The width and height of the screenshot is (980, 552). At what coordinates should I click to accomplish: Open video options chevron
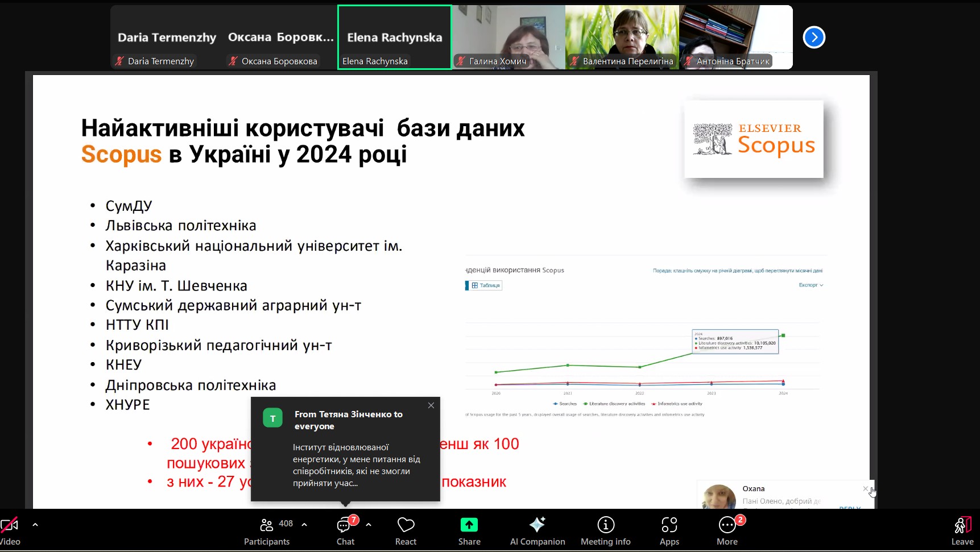point(35,525)
